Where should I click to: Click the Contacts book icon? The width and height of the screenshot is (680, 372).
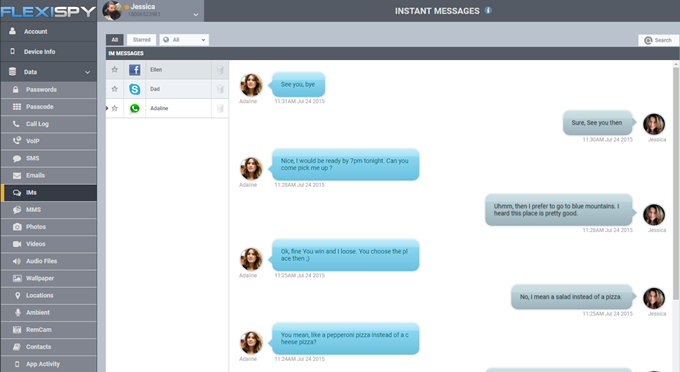click(16, 347)
